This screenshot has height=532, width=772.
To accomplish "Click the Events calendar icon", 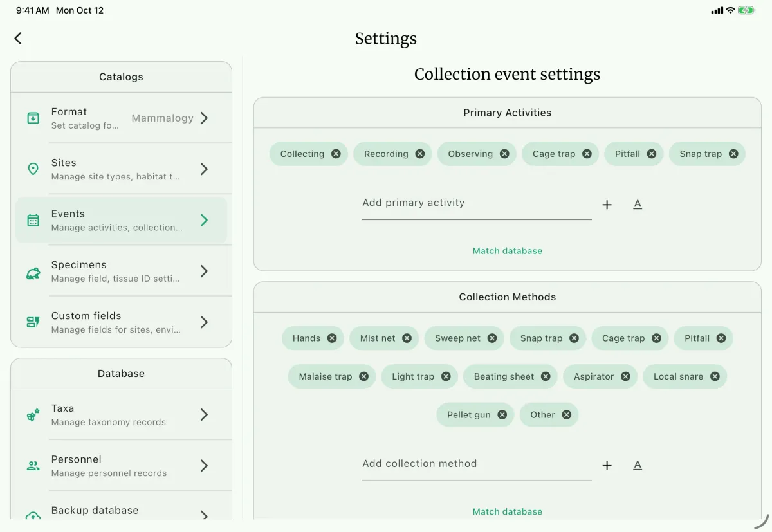I will pyautogui.click(x=33, y=220).
